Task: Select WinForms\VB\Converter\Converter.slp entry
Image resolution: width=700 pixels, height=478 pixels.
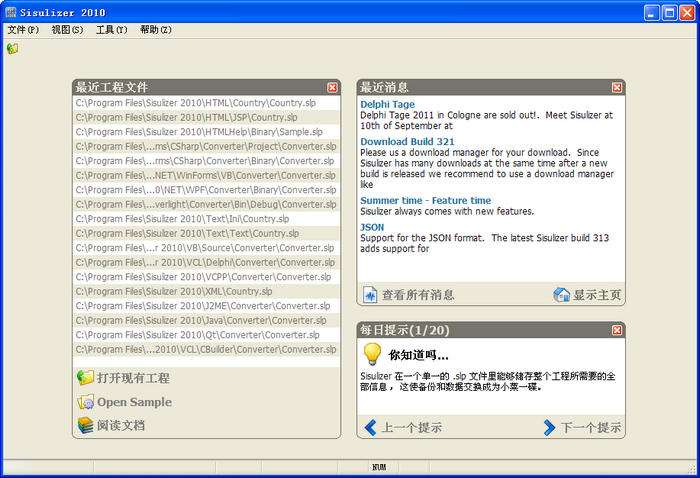Action: (206, 175)
